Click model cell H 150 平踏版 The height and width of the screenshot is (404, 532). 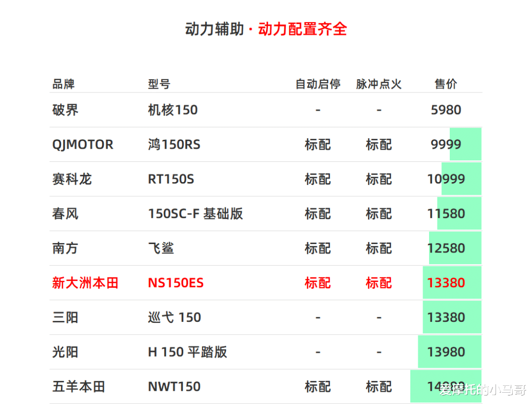[187, 352]
